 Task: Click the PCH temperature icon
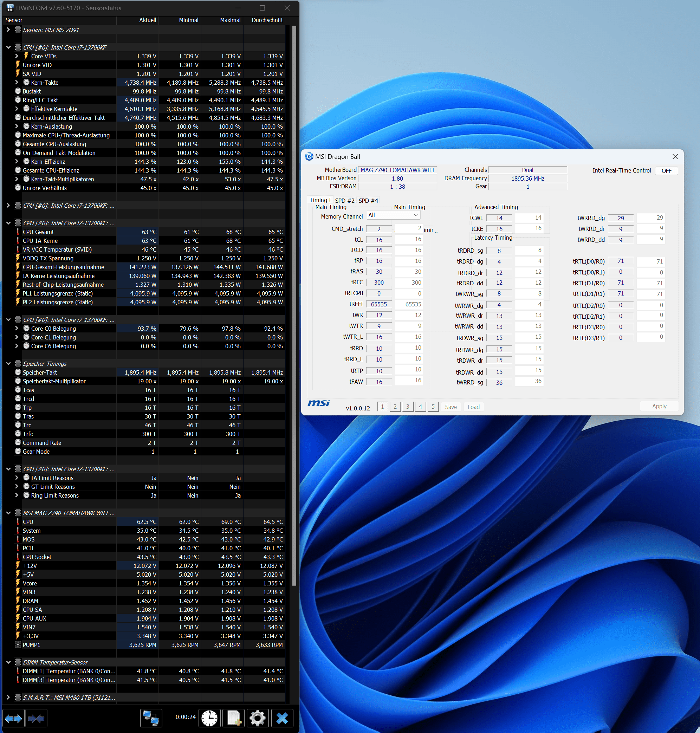coord(18,547)
